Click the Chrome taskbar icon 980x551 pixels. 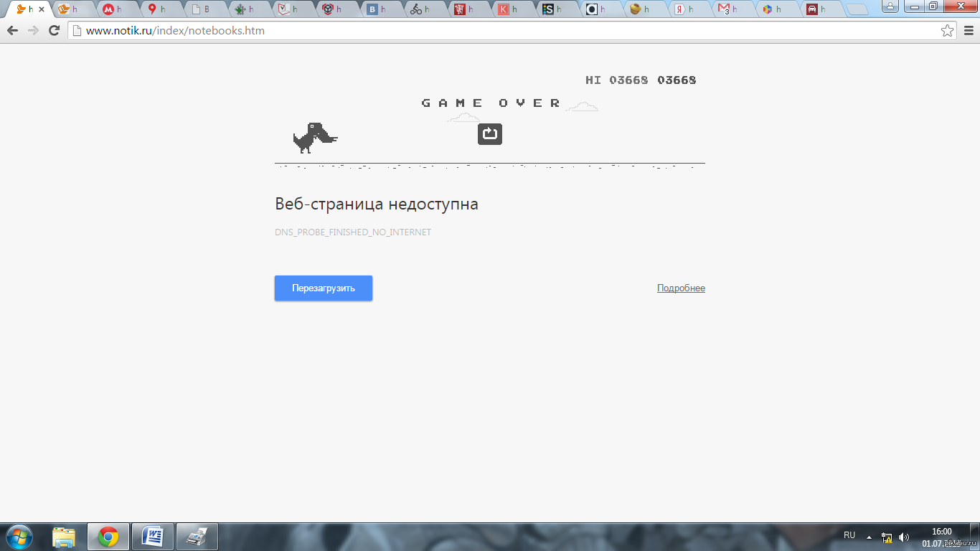tap(108, 537)
